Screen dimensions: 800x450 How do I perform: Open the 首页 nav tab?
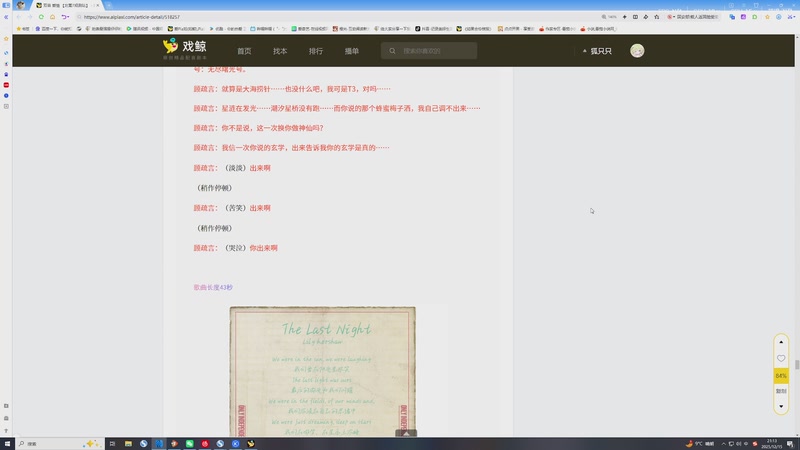tap(244, 51)
